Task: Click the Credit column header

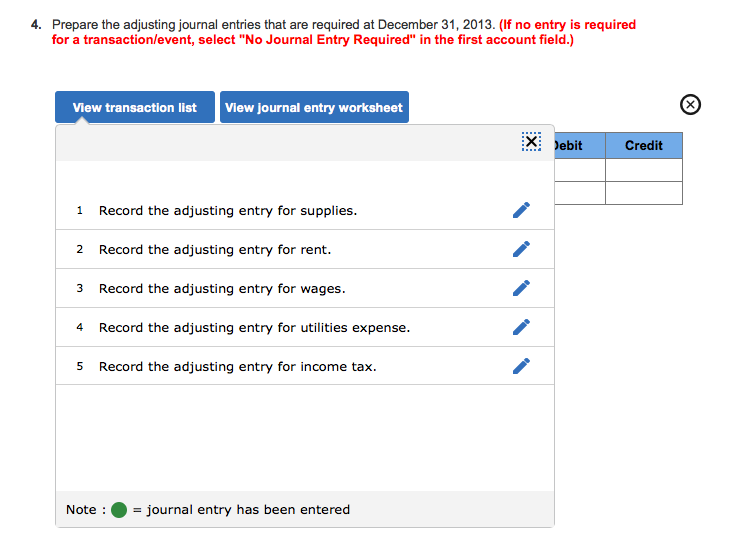Action: tap(644, 146)
